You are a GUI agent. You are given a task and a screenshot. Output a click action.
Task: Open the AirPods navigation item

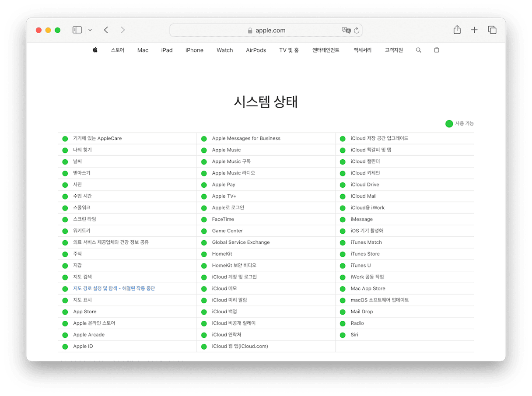pos(256,50)
